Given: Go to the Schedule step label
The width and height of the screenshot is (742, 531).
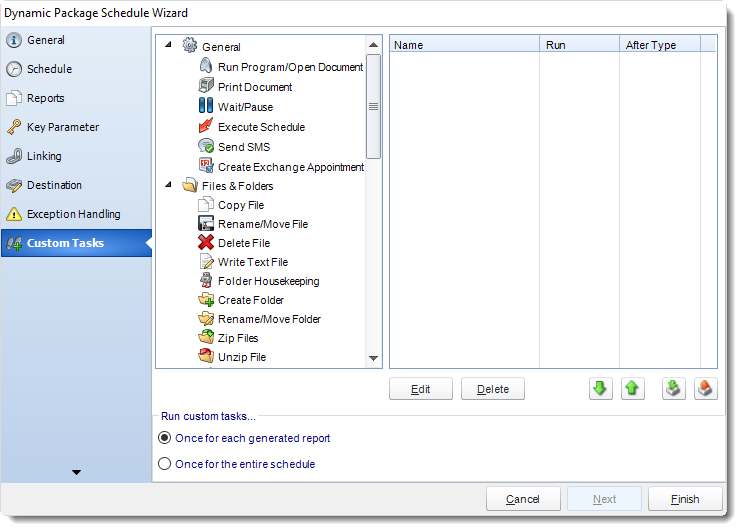Looking at the screenshot, I should point(50,69).
